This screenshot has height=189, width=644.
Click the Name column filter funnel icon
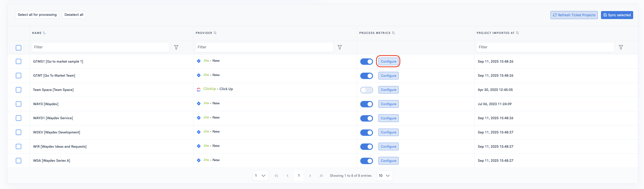(176, 47)
